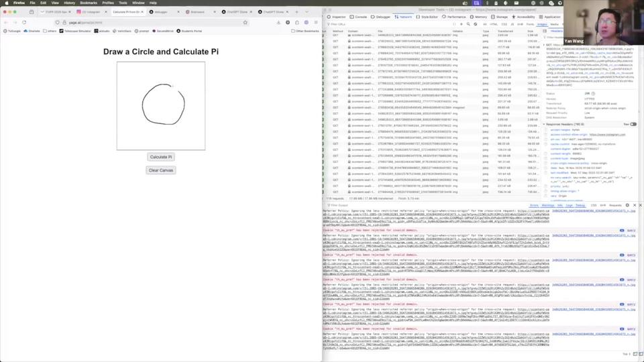Open the Memory panel in DevTools

coord(478,17)
